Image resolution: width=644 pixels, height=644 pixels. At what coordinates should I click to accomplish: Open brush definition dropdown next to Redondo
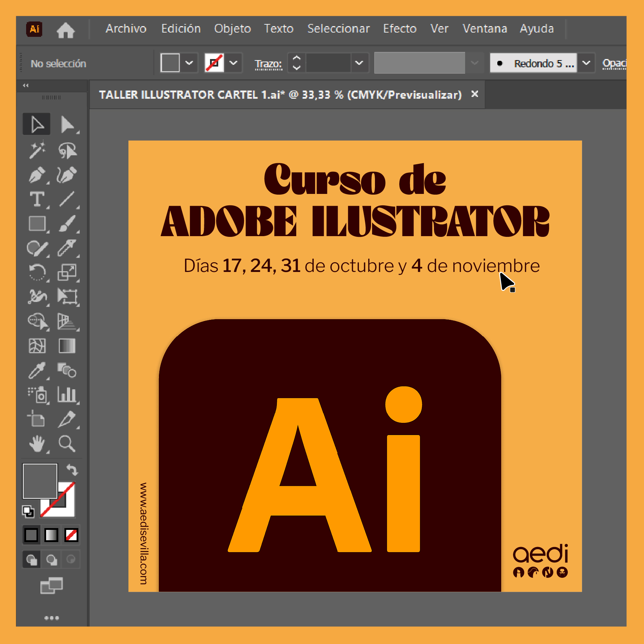click(586, 63)
